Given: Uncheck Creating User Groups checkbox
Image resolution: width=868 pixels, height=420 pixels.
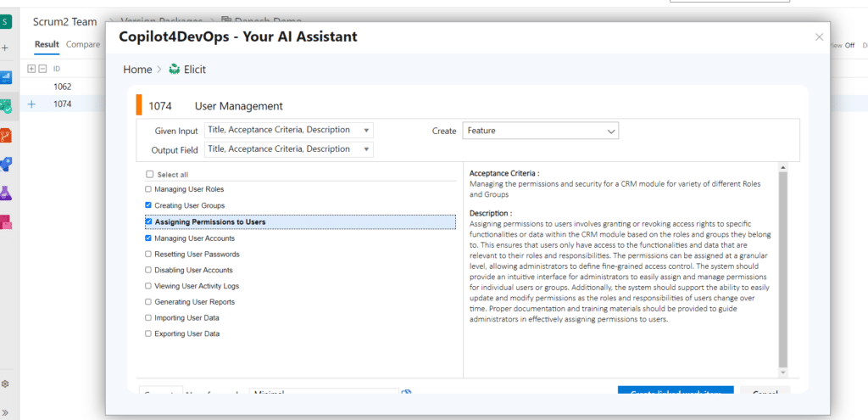Looking at the screenshot, I should pos(148,205).
